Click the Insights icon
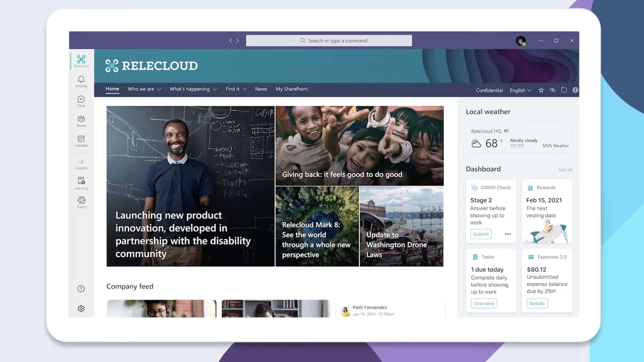The image size is (644, 362). click(81, 160)
